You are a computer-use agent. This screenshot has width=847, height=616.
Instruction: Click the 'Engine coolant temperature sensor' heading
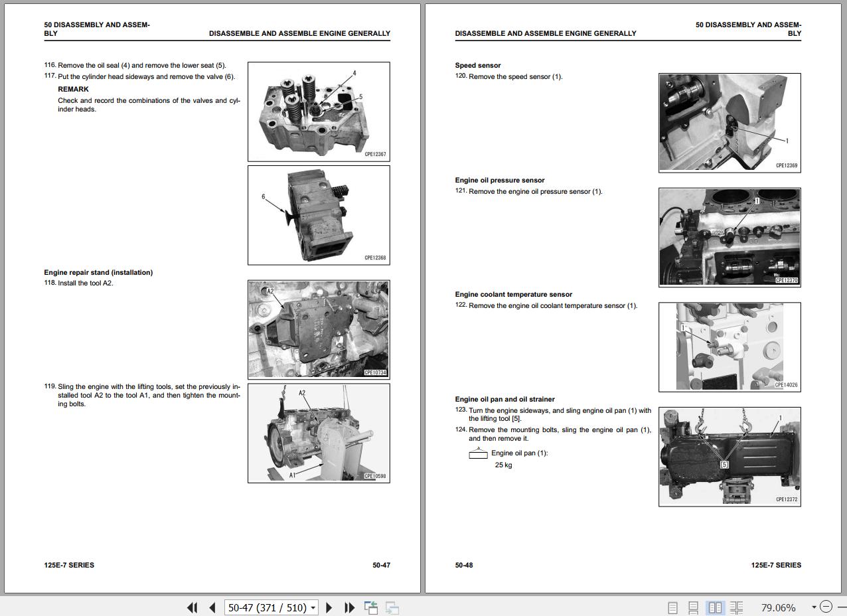(x=514, y=294)
